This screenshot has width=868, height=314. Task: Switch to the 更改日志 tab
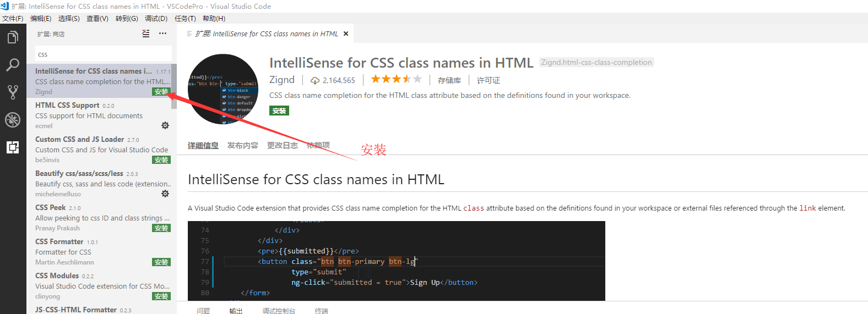(x=282, y=145)
